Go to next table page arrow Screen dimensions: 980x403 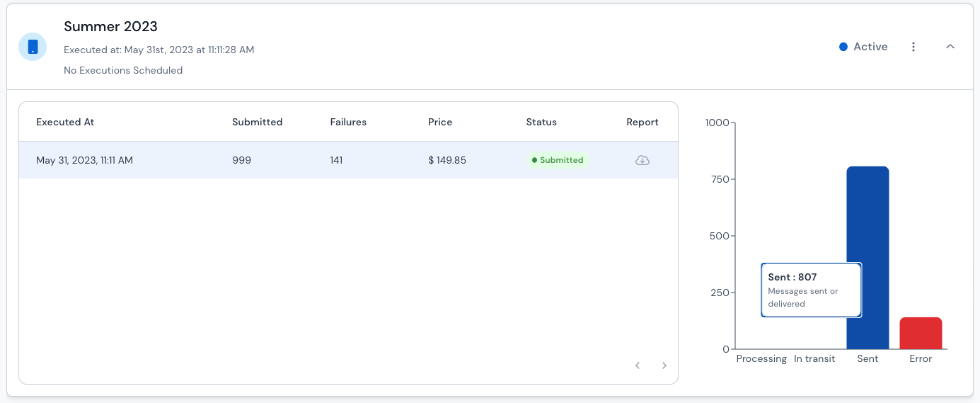[x=664, y=365]
